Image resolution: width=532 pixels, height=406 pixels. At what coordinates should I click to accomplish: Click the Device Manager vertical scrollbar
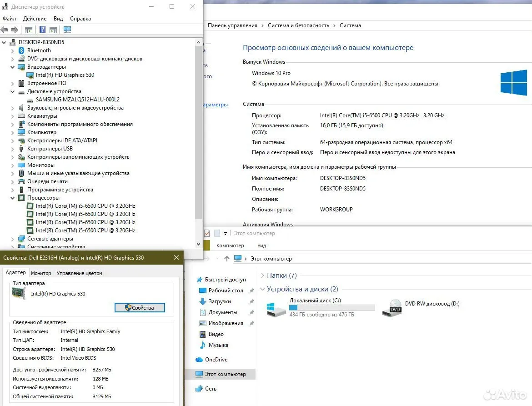pos(199,132)
